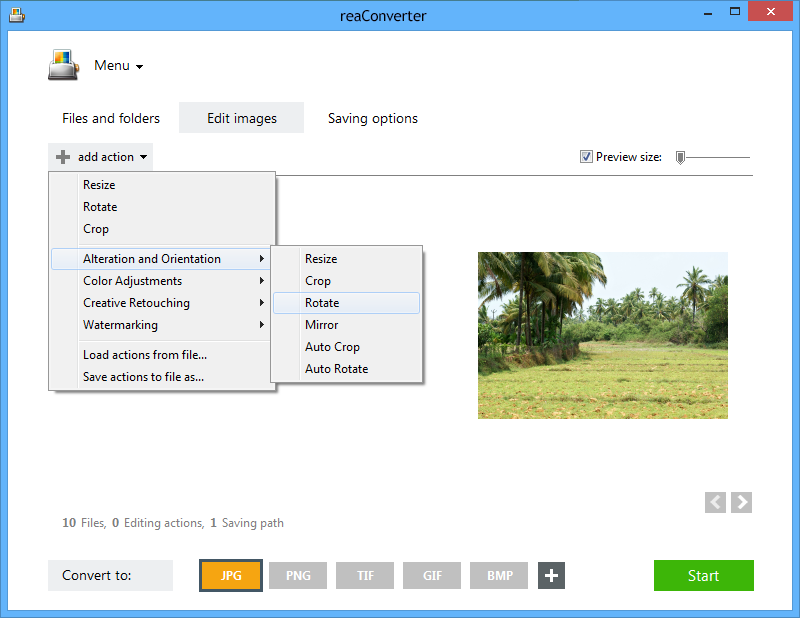Go to the previous preview image arrow
The width and height of the screenshot is (800, 618).
point(715,503)
